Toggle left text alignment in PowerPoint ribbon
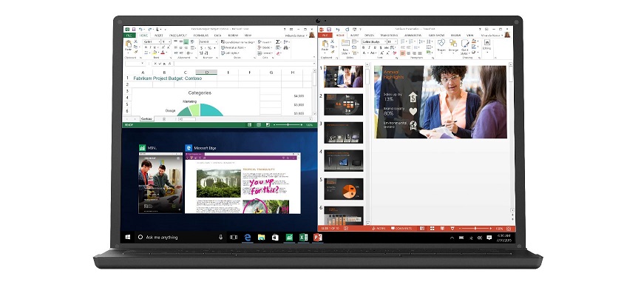Viewport: 644px width, 282px height. pyautogui.click(x=402, y=53)
